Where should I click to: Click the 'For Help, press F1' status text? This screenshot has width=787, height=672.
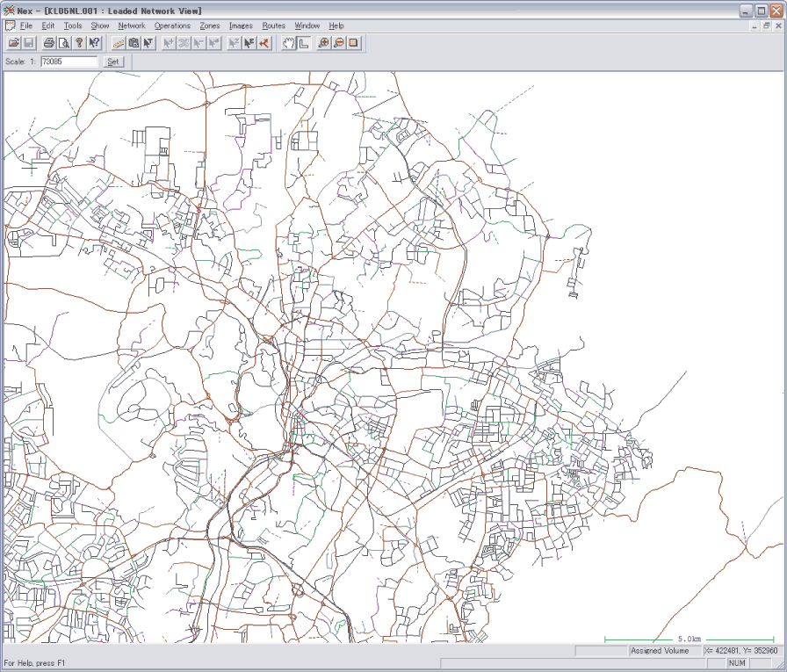pyautogui.click(x=34, y=663)
